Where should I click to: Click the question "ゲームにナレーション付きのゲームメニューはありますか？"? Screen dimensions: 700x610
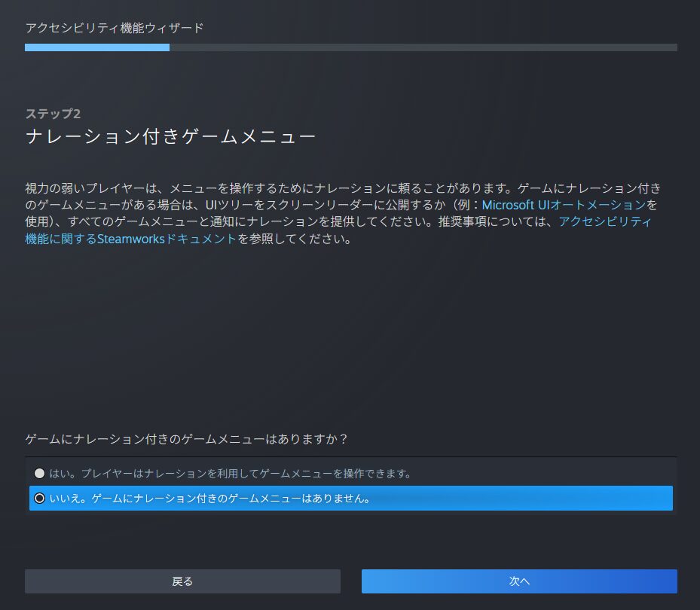[191, 438]
